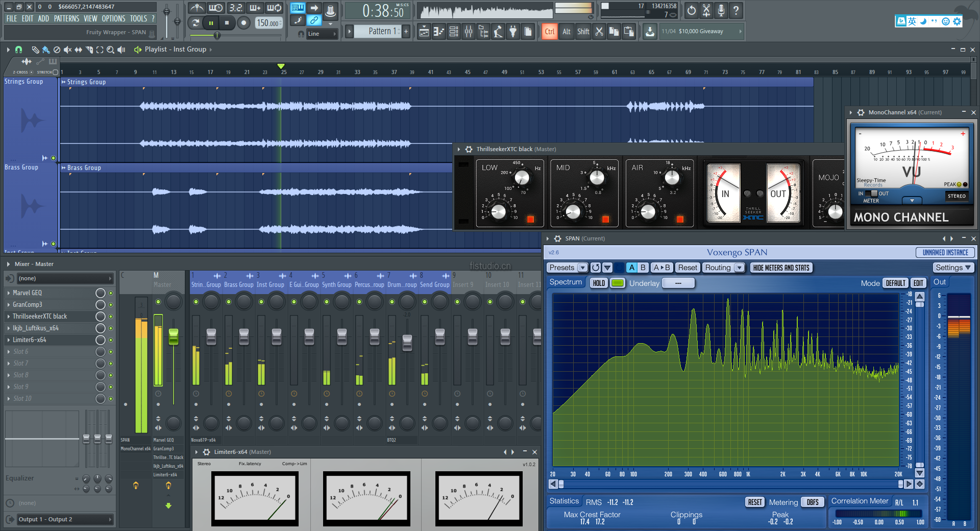Screen dimensions: 980x531
Task: Open Playlist snap magnet icon
Action: click(18, 50)
